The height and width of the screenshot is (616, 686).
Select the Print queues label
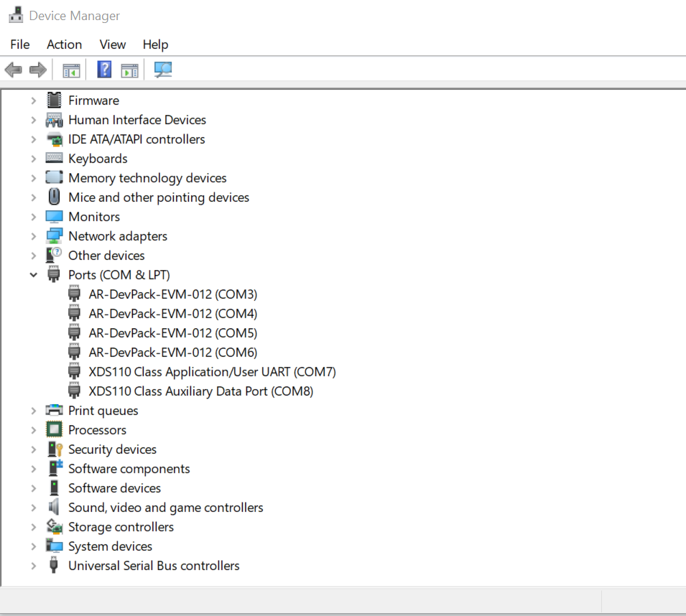(x=103, y=411)
